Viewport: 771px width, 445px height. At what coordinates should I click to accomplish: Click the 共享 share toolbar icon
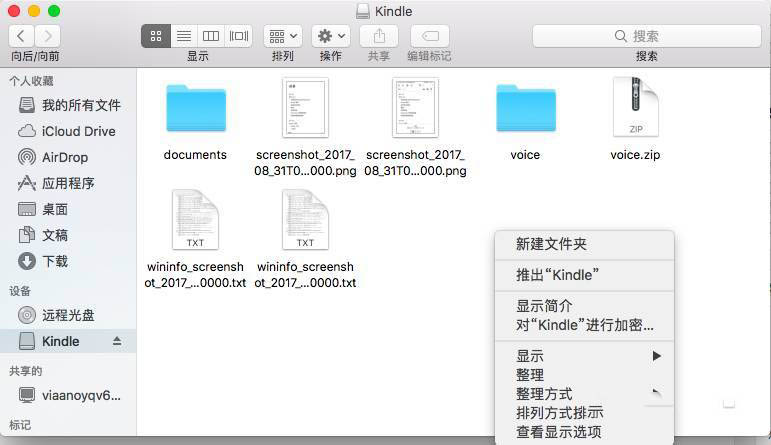pos(379,36)
